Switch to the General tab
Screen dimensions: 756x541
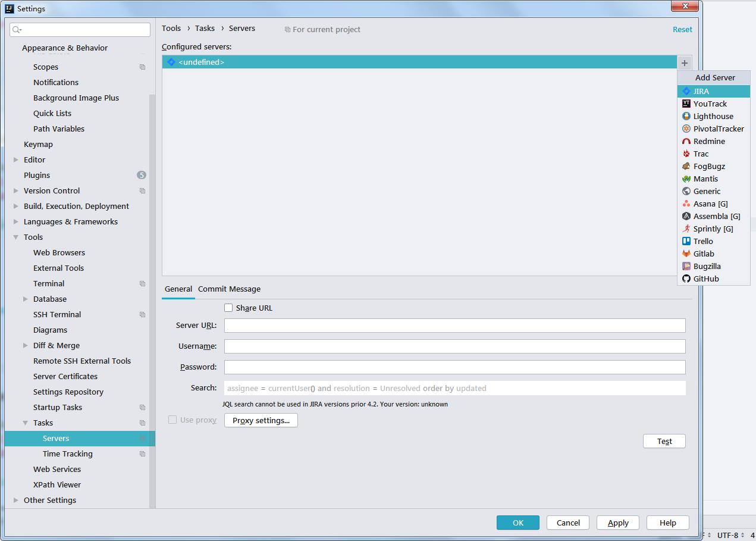tap(178, 289)
